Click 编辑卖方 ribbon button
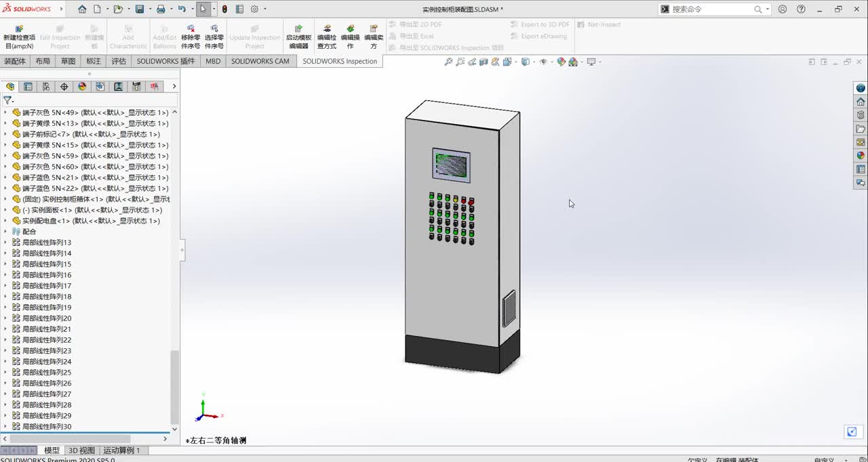The image size is (868, 462). point(374,37)
